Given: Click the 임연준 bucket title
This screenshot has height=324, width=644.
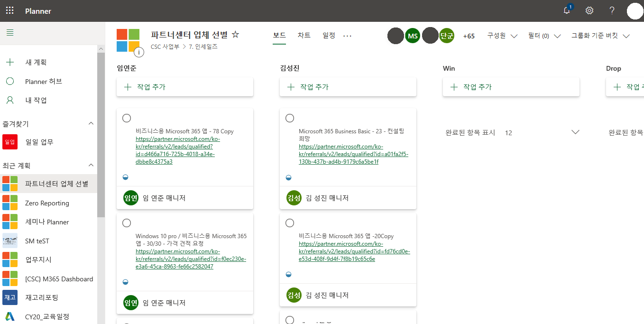Looking at the screenshot, I should coord(127,68).
